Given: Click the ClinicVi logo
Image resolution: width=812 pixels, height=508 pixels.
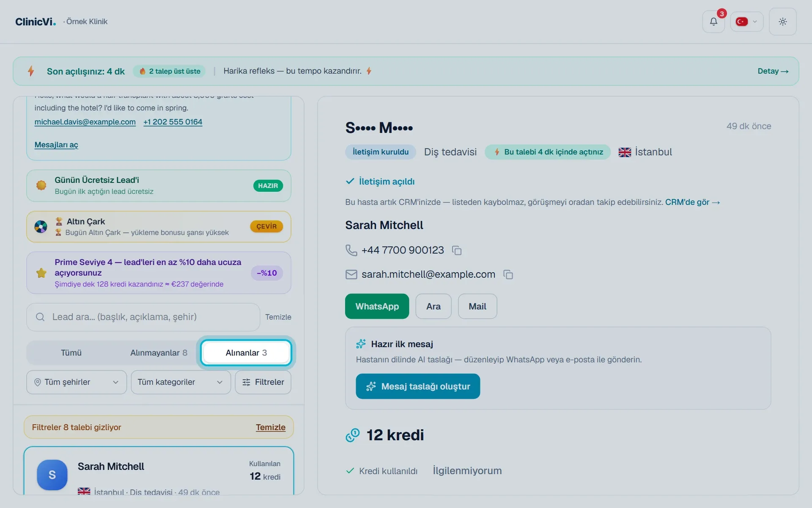Looking at the screenshot, I should pos(36,22).
